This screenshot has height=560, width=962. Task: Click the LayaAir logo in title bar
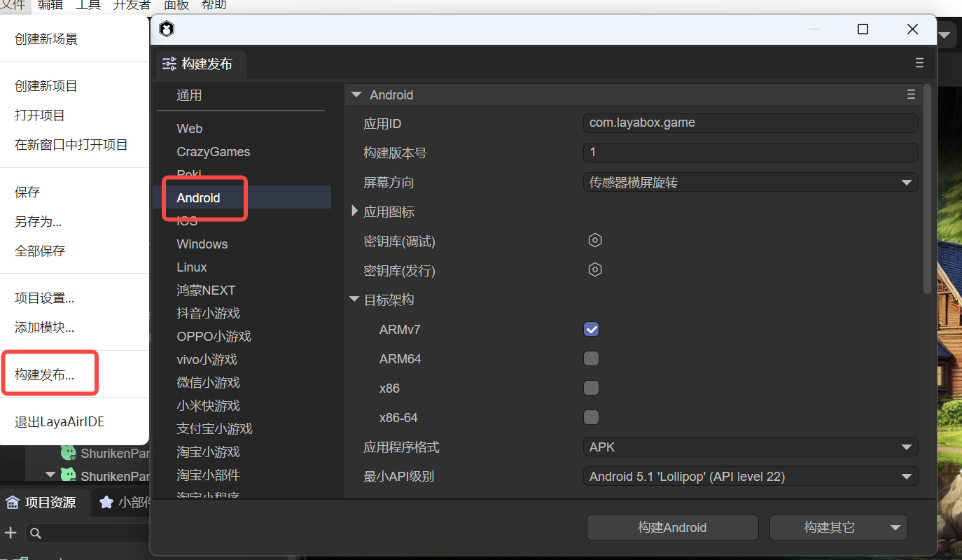(167, 29)
